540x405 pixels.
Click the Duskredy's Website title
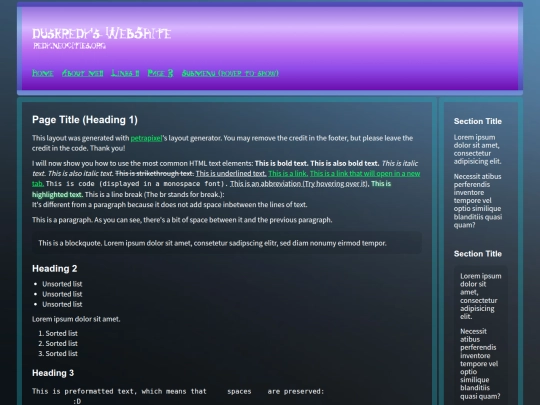[102, 34]
